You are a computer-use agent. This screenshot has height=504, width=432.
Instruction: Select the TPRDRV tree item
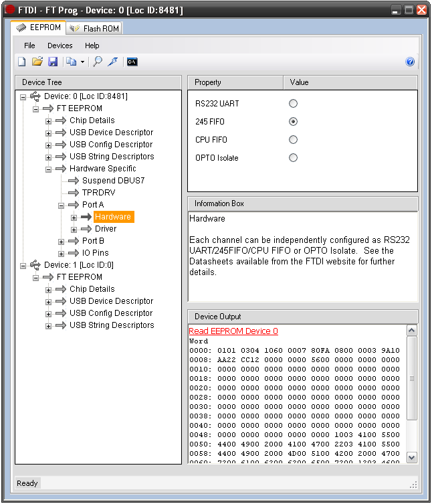tap(98, 193)
